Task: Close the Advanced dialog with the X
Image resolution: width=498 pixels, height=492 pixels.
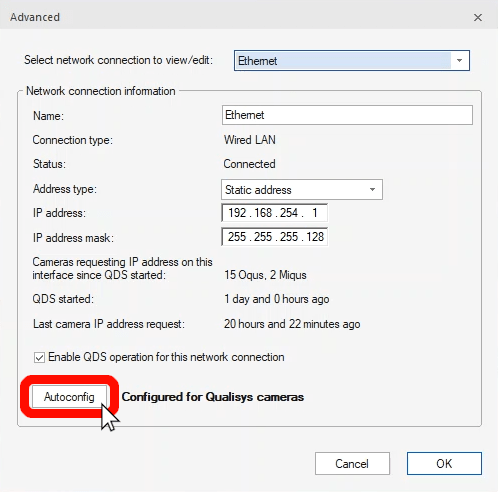Action: [478, 17]
